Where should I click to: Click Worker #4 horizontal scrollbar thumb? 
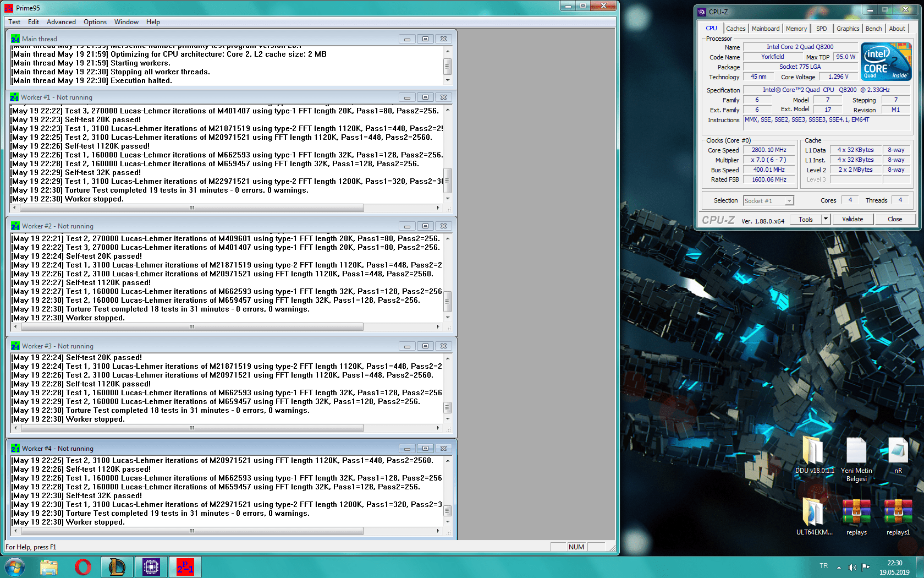[x=191, y=531]
